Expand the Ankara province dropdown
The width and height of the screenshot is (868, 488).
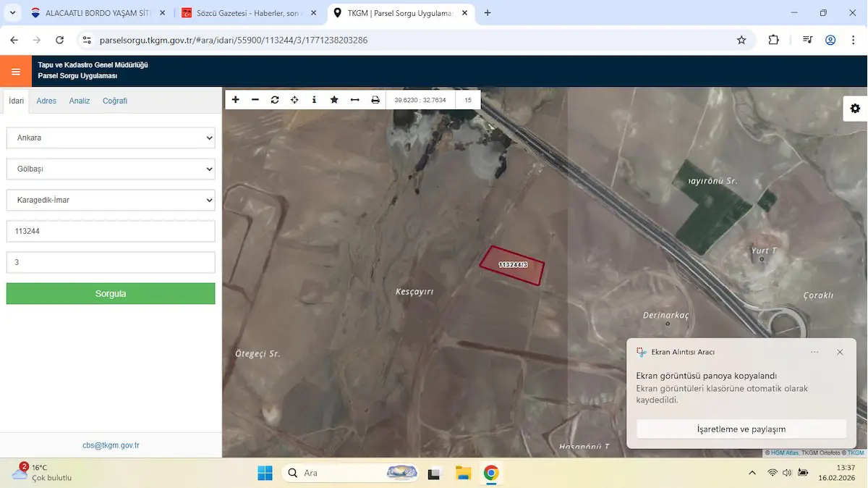[111, 138]
